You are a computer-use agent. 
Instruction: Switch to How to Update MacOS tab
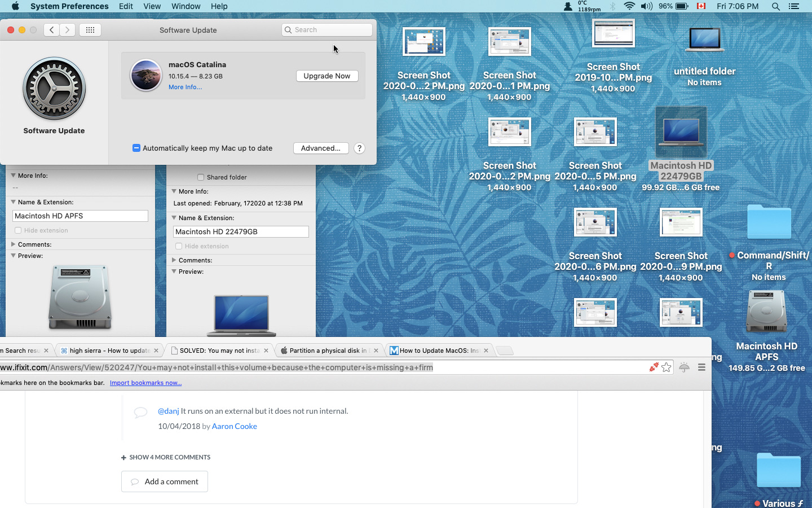click(439, 351)
